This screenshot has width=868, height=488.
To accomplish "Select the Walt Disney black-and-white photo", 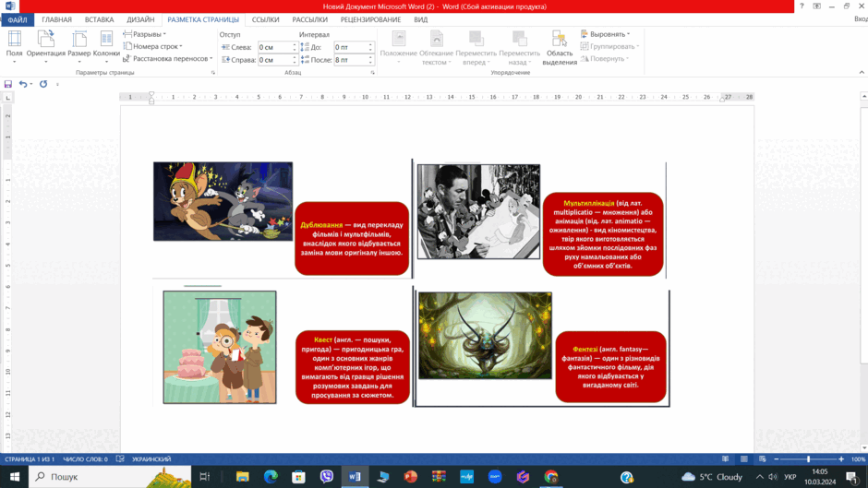I will pos(479,211).
